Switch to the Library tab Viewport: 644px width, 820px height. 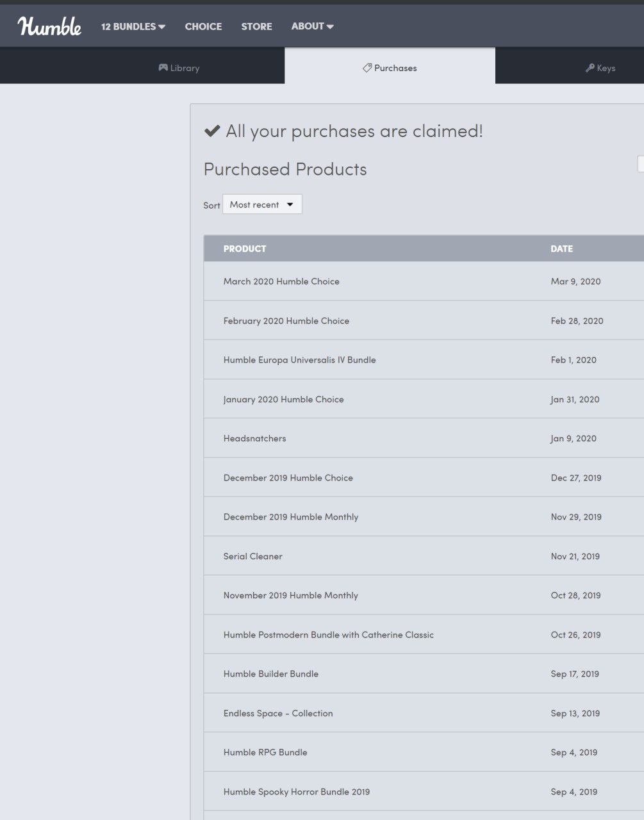pos(179,67)
